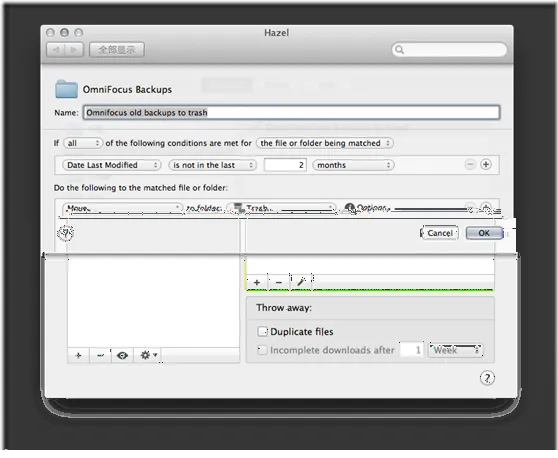Toggle Incomplete downloads after checkbox
This screenshot has width=558, height=458.
tap(262, 350)
